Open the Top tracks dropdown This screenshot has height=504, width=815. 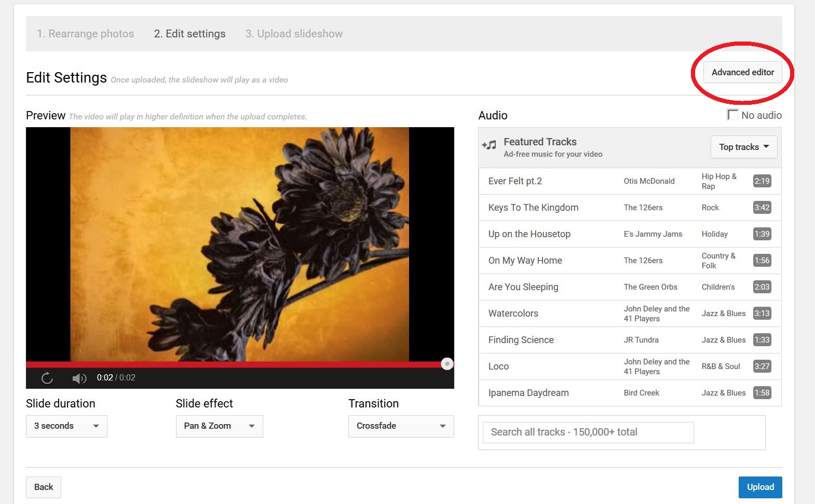click(744, 147)
